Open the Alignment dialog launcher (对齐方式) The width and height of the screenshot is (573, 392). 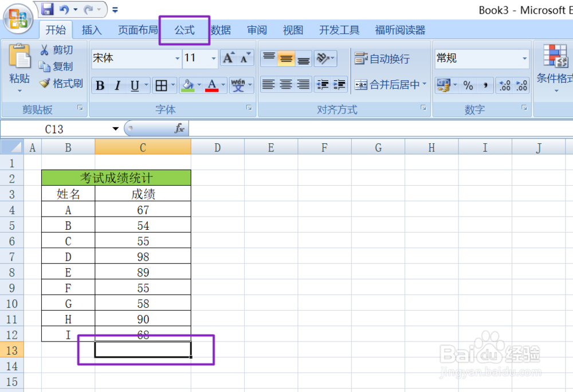tap(423, 108)
